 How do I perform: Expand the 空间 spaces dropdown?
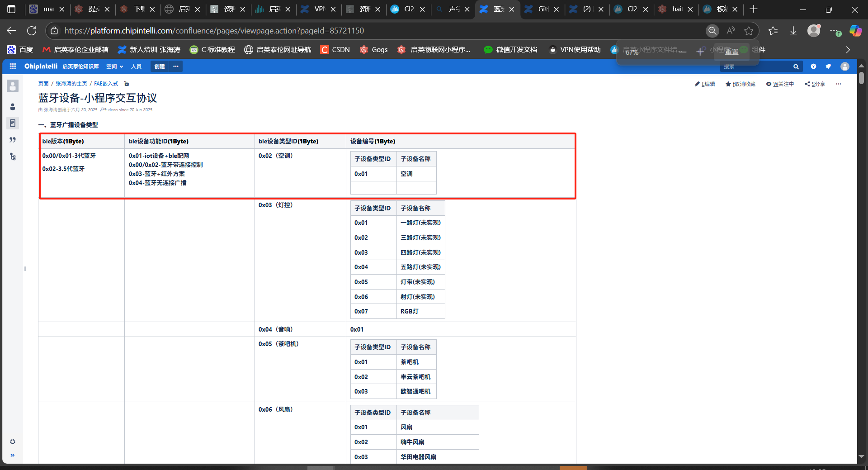tap(114, 66)
